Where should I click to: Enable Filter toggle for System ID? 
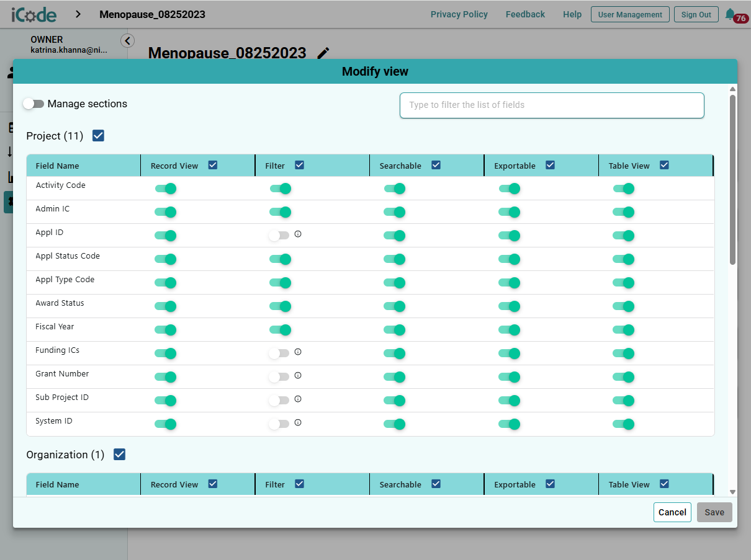click(279, 424)
